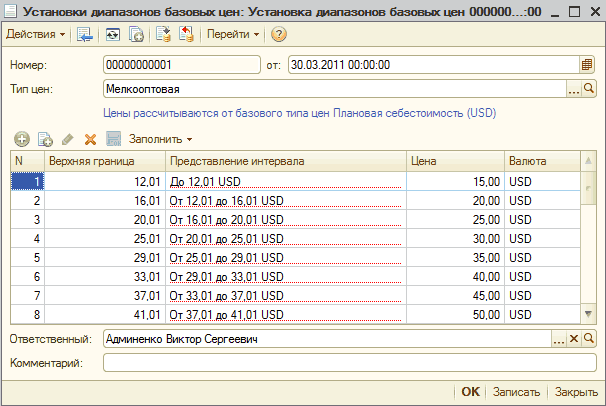Screen dimensions: 606x406
Task: Click the magnifier icon beside Ответственный field
Action: 588,340
